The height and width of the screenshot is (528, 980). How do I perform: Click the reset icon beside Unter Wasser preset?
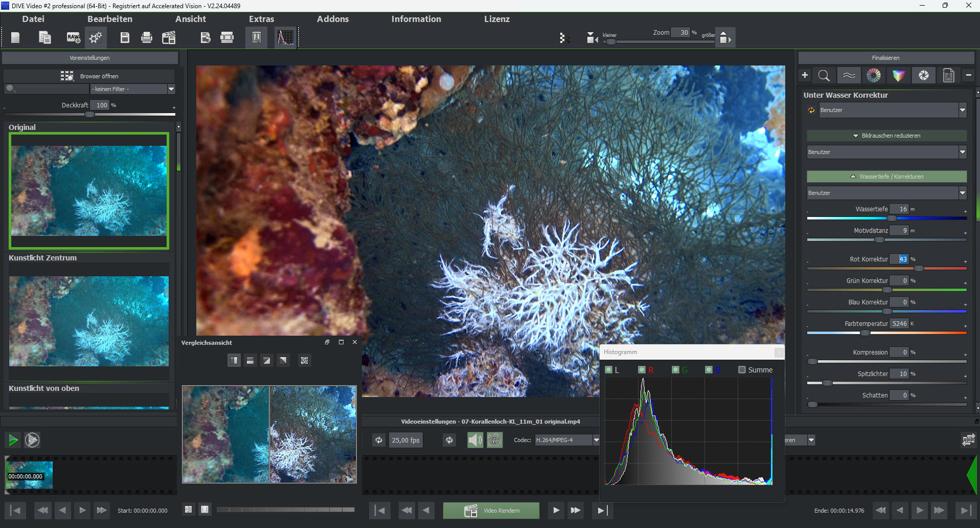(811, 110)
